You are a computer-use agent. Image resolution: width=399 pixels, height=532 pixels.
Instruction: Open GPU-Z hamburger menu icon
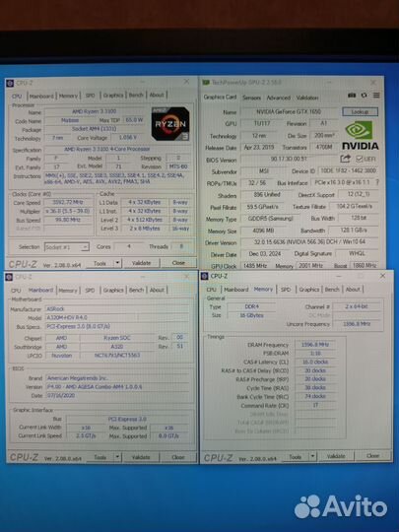(x=376, y=96)
